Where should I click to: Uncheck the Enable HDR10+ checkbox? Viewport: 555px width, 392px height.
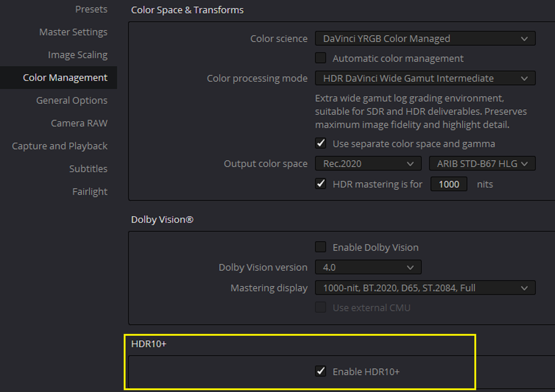(x=321, y=371)
